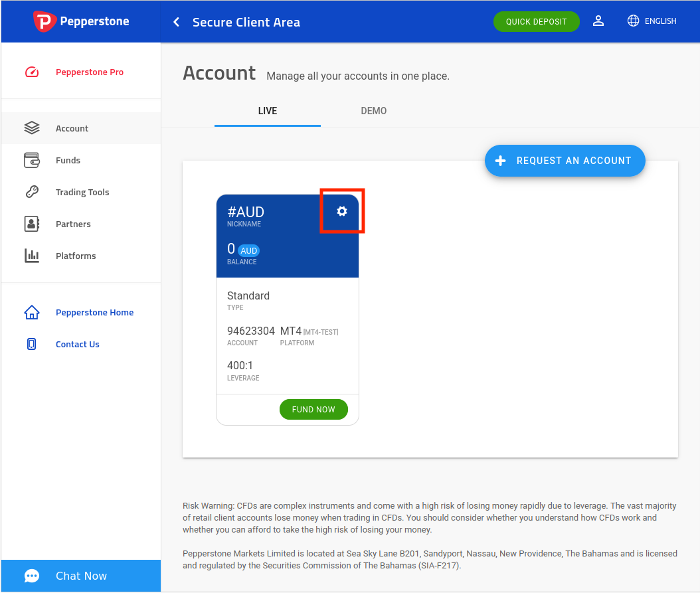
Task: Open the ENGLISH language selector
Action: coord(660,21)
